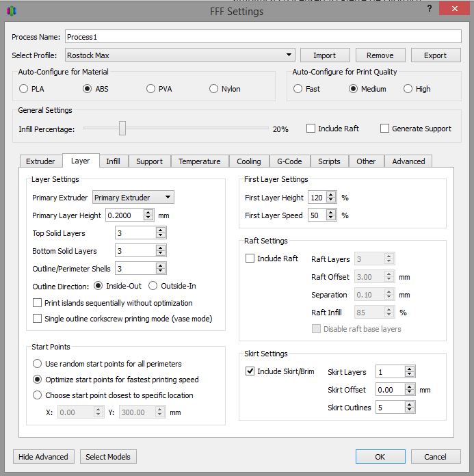Viewport: 474px width, 476px height.
Task: Click the app icon in the title bar
Action: point(11,11)
